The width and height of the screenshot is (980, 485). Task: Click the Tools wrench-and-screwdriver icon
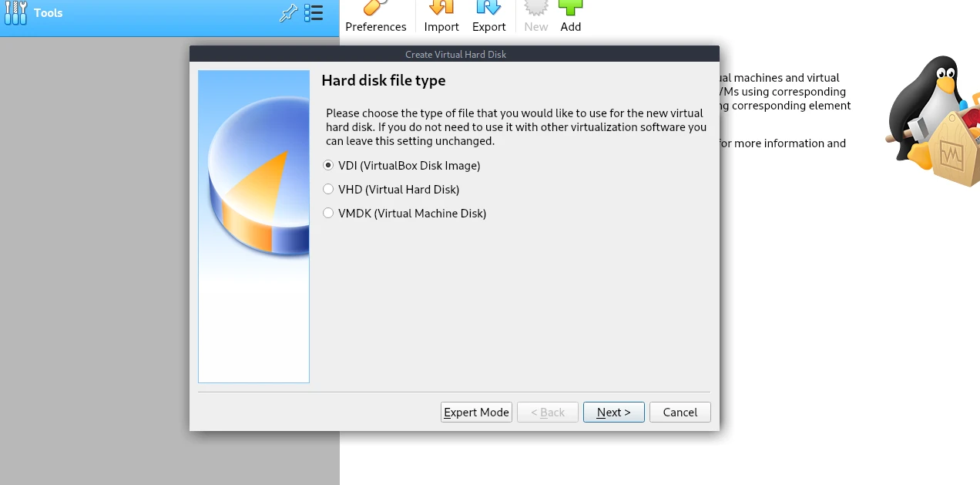point(15,13)
